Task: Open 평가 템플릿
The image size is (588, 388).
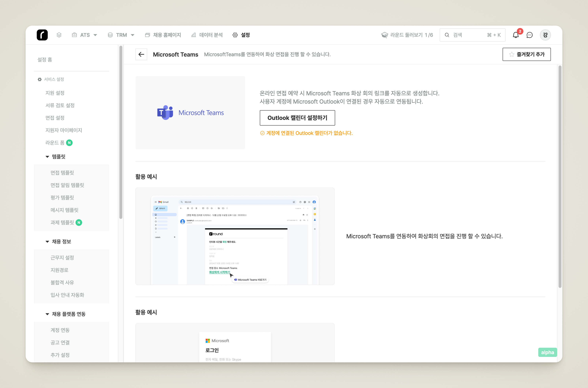Action: (x=62, y=197)
